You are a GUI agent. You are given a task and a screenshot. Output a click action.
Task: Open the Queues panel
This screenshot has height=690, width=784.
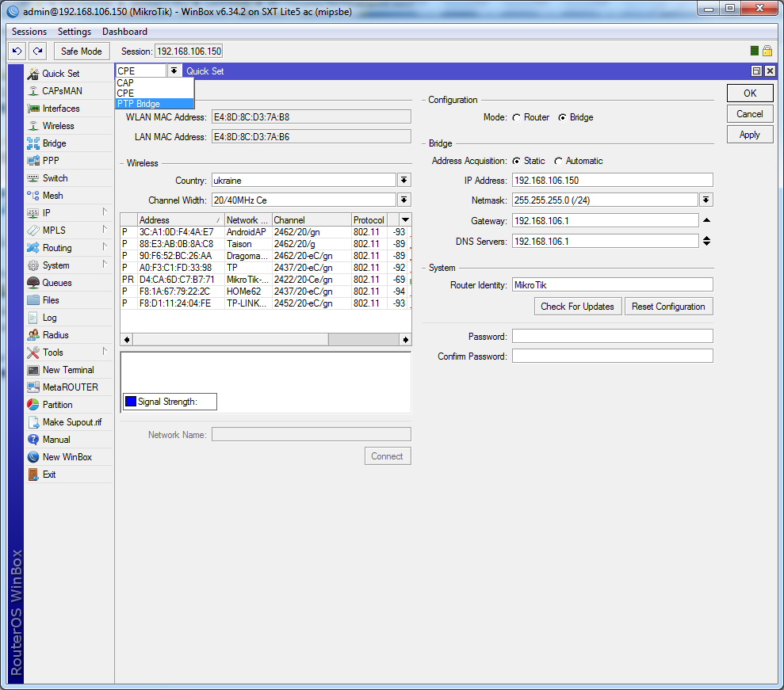click(x=56, y=283)
